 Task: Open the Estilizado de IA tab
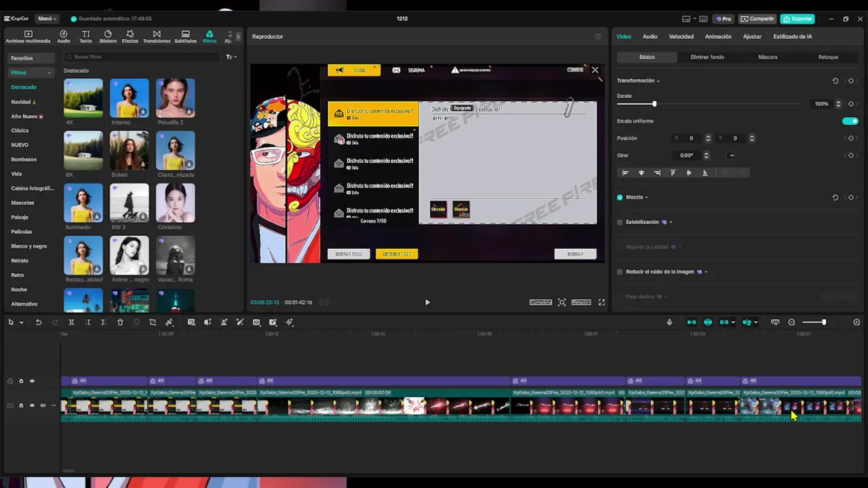tap(793, 37)
